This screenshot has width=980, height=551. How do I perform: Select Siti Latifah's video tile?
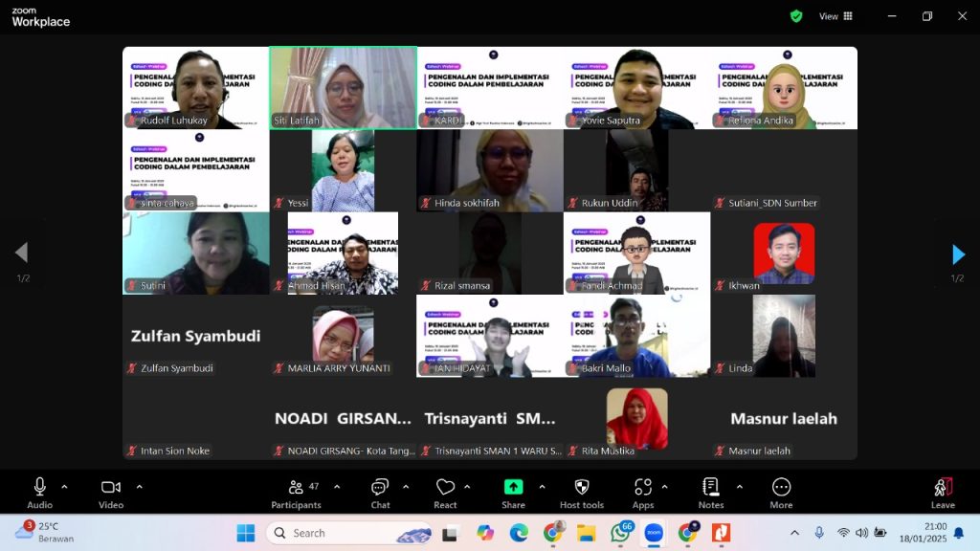(x=343, y=87)
